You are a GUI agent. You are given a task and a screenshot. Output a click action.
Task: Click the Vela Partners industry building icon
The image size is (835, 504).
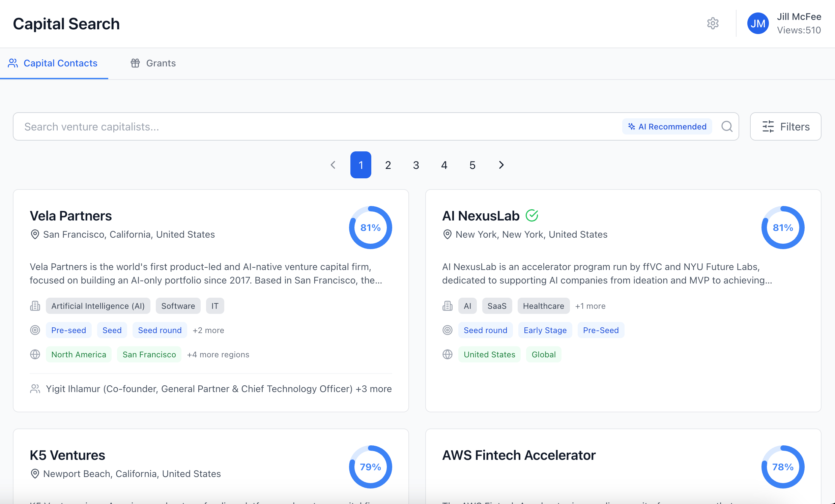pyautogui.click(x=35, y=306)
